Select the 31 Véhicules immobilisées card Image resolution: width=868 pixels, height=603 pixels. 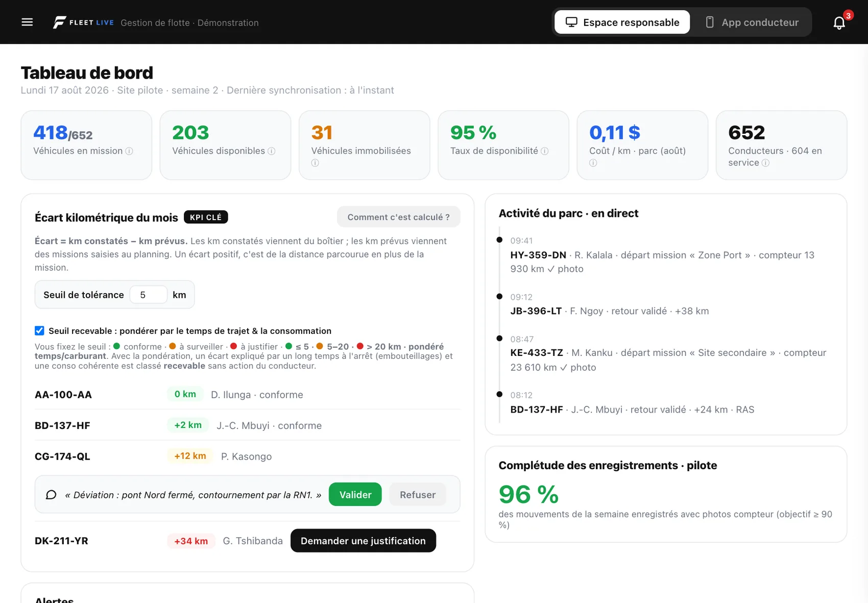[x=364, y=145]
